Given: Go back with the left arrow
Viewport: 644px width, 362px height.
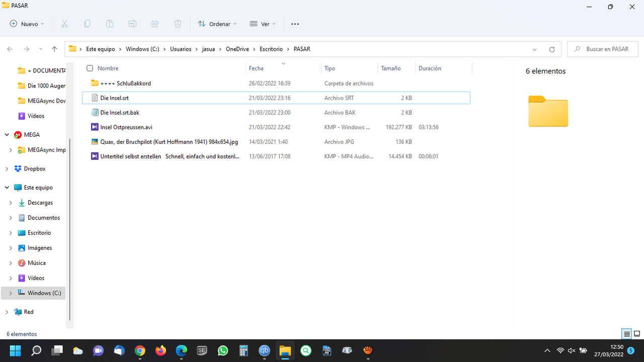Looking at the screenshot, I should [10, 49].
